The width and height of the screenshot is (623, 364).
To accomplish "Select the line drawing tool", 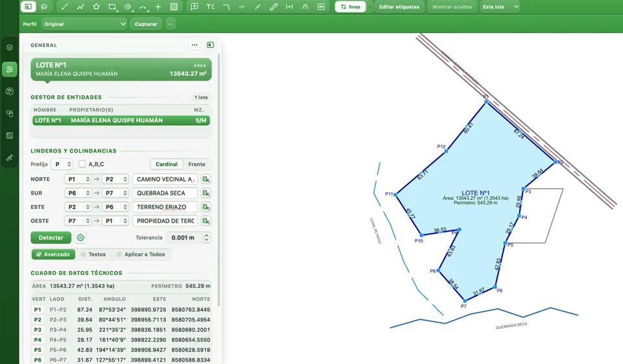I will click(x=65, y=6).
